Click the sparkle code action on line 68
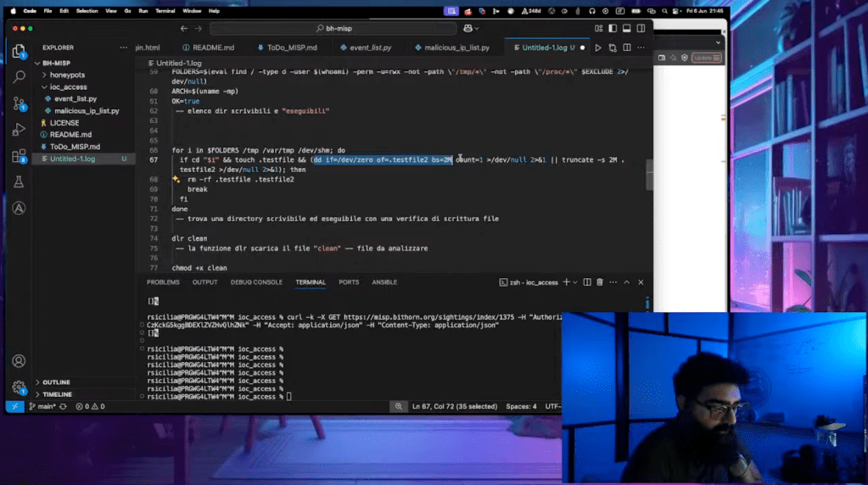The image size is (868, 485). [176, 179]
